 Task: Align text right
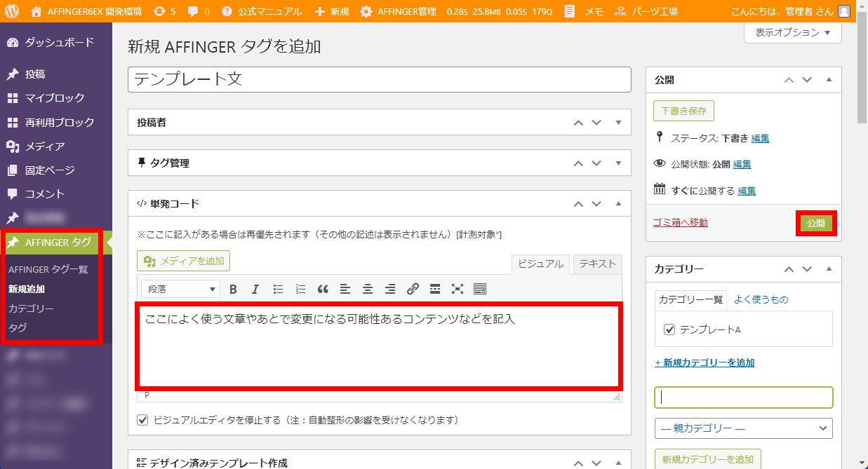(390, 289)
